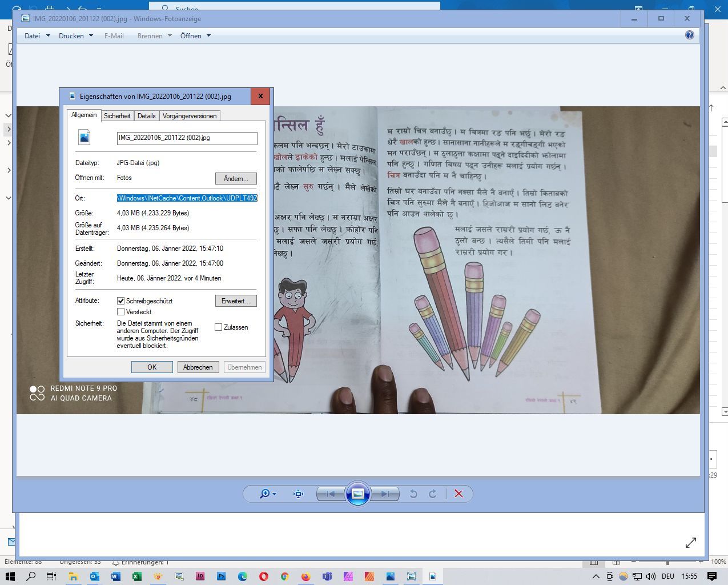The height and width of the screenshot is (585, 728).
Task: Rotate the image counterclockwise
Action: [413, 494]
